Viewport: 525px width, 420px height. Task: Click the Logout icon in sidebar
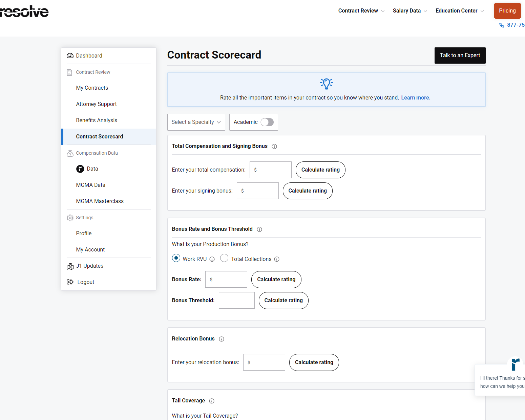(70, 282)
